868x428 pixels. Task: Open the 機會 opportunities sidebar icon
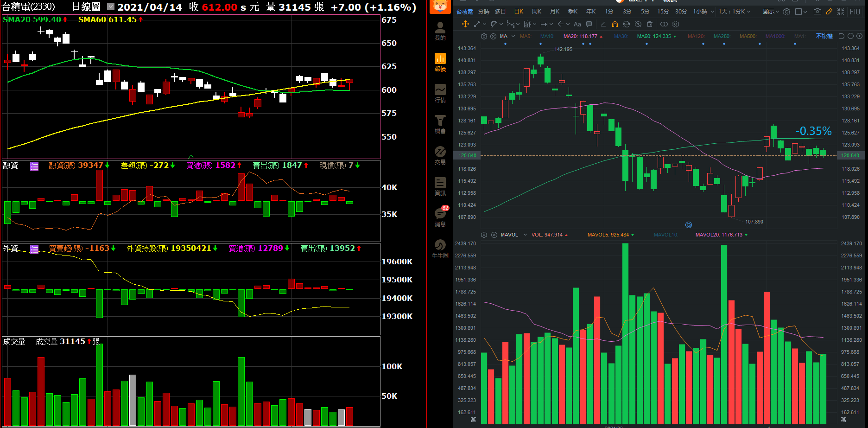point(440,124)
